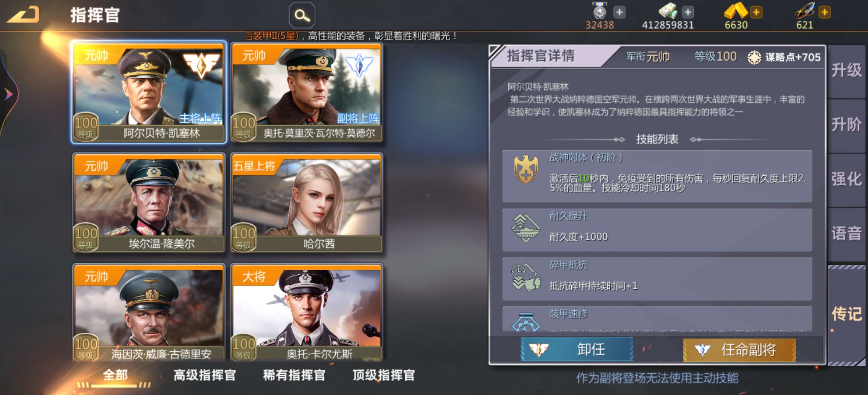This screenshot has width=868, height=395.
Task: Select commander card 埃尔温·隆美尔
Action: (x=149, y=203)
